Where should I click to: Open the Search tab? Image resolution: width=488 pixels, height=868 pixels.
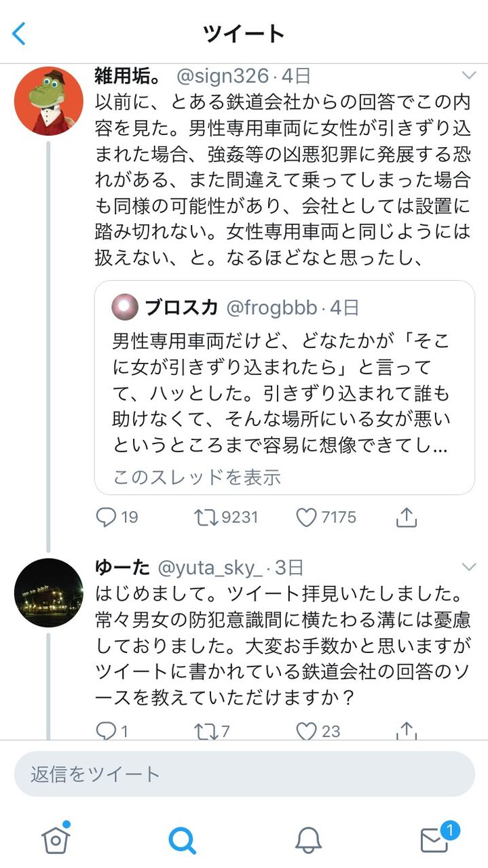[x=182, y=840]
